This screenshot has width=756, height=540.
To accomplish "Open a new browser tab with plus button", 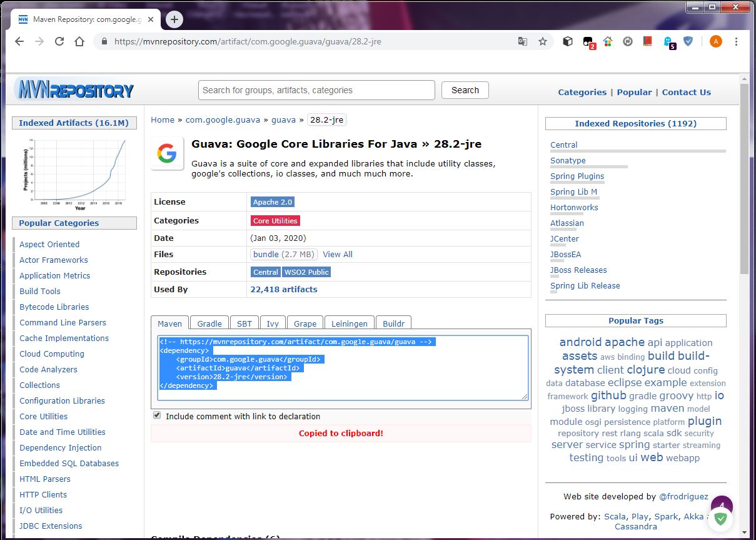I will coord(174,19).
